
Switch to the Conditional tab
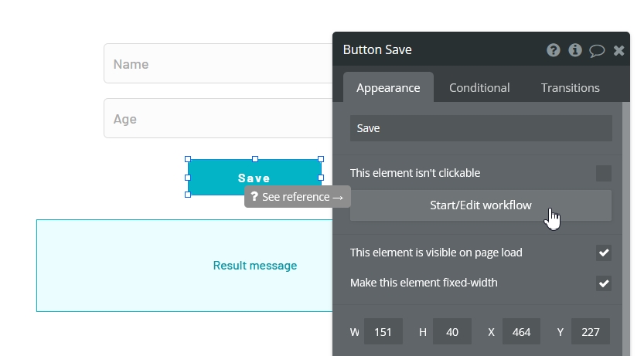[x=479, y=88]
